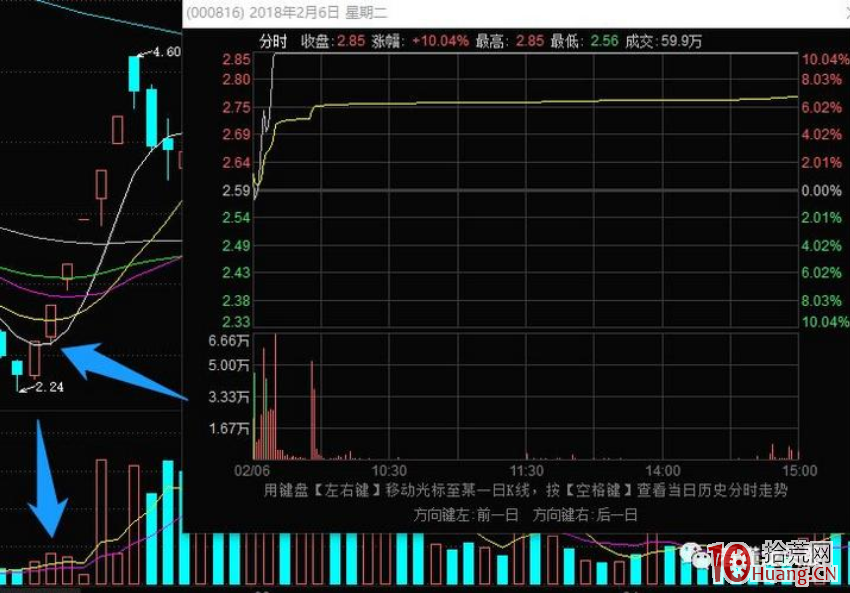Click the 2.43 price axis label
850x593 pixels.
236,273
